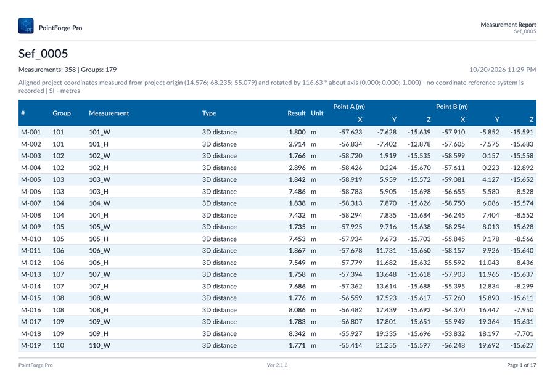Image resolution: width=555 pixels, height=392 pixels.
Task: Click Point A X value -58.720
Action: (x=350, y=156)
